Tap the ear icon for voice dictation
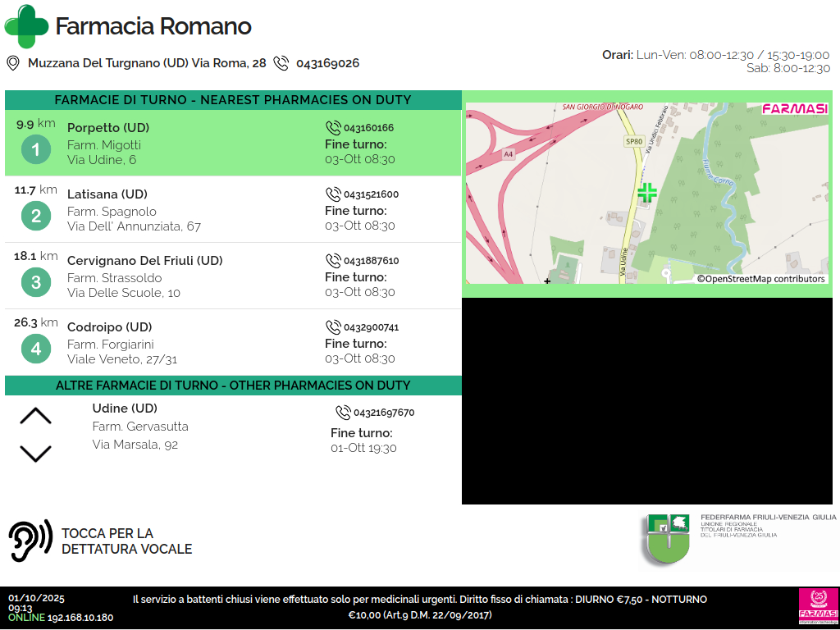Viewport: 840px width, 630px height. coord(30,541)
